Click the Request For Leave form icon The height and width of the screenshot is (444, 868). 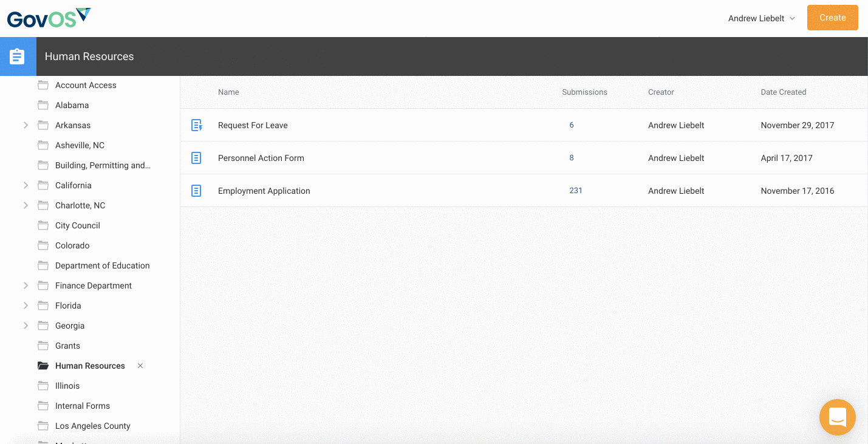point(196,125)
